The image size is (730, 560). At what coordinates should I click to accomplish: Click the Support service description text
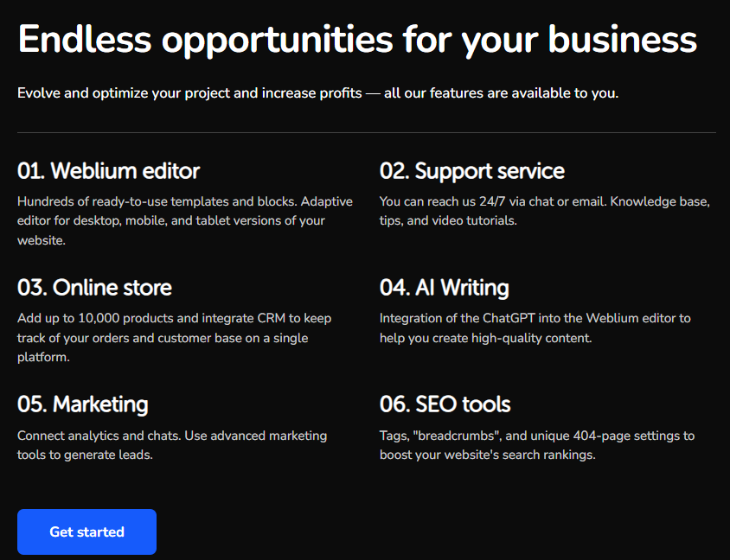pyautogui.click(x=544, y=210)
